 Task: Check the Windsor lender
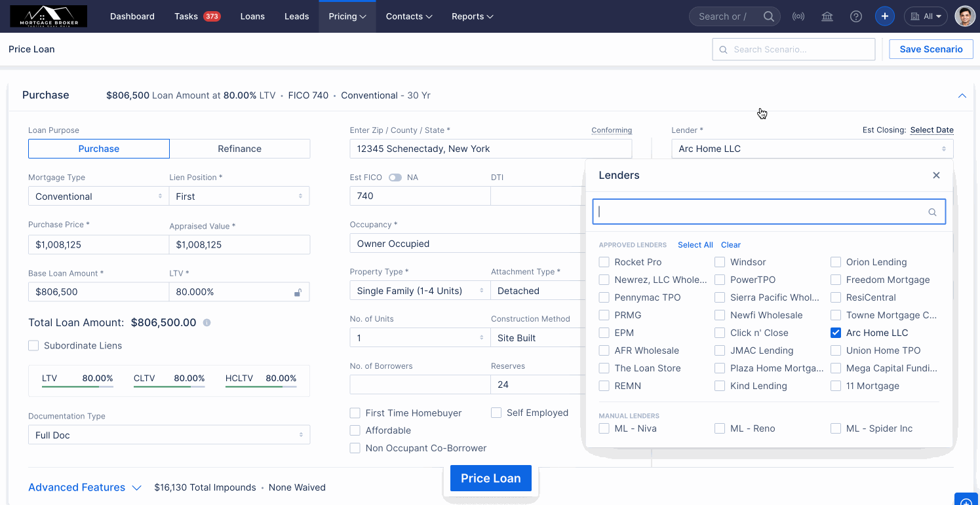[720, 262]
